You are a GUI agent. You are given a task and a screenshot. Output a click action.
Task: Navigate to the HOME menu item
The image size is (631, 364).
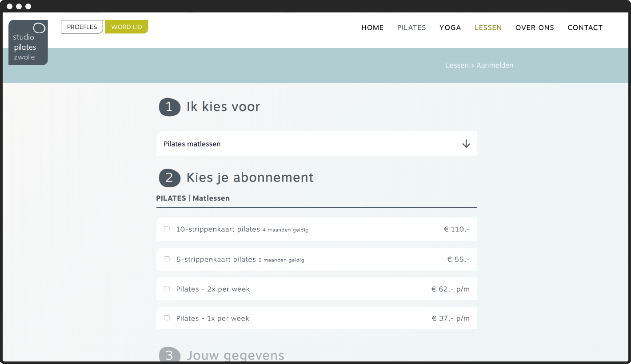coord(372,28)
